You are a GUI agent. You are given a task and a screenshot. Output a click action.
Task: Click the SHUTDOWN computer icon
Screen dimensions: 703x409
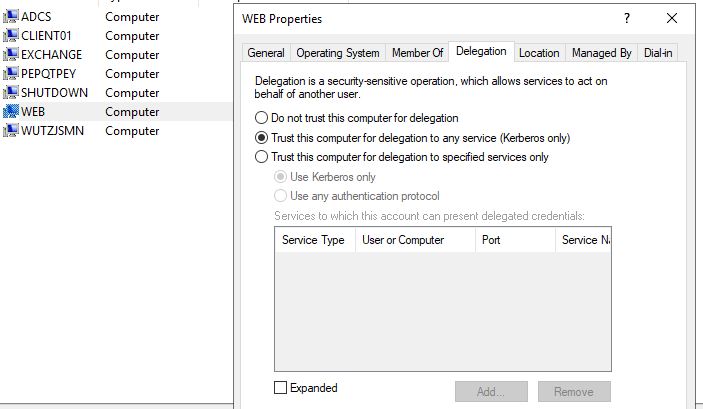point(11,93)
